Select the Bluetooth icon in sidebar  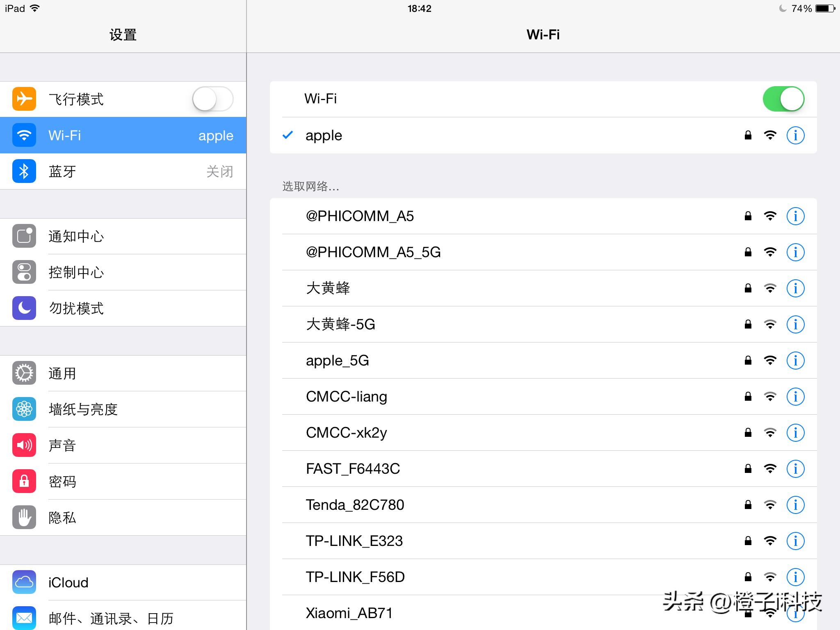point(23,171)
